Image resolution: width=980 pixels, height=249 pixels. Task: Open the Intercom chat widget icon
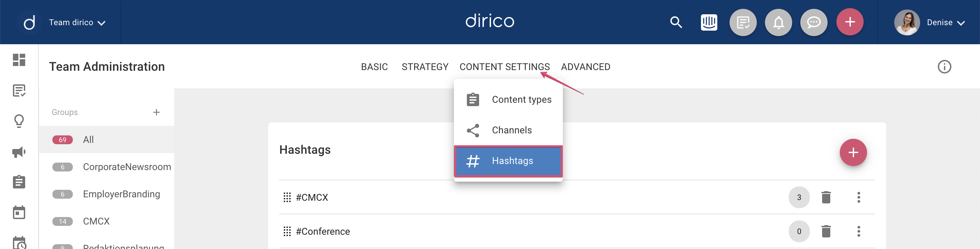coord(709,22)
